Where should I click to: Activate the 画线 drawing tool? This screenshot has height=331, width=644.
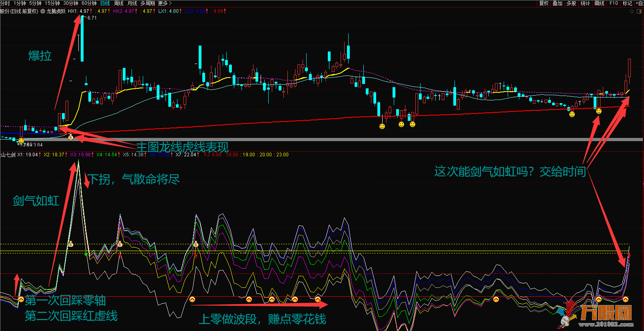tap(599, 3)
